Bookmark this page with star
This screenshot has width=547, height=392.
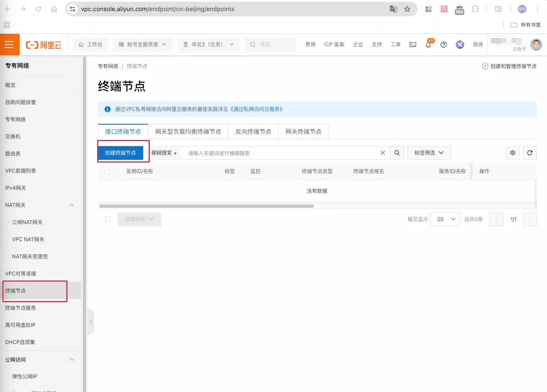(407, 9)
